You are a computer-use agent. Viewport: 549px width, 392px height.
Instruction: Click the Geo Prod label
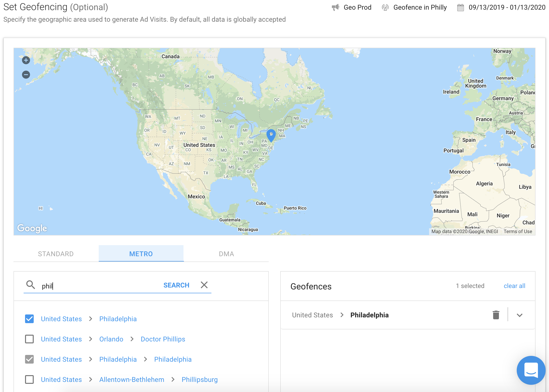coord(357,7)
